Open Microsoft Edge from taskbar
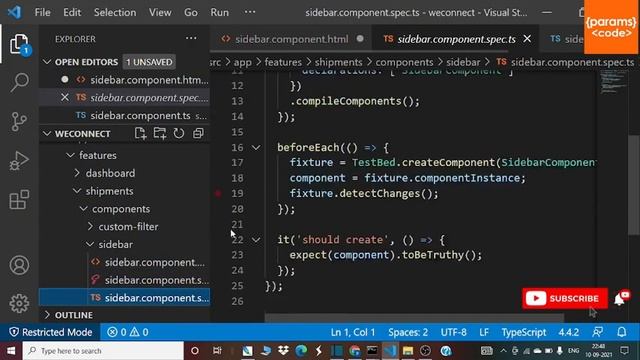Viewport: 640px width, 360px height. pos(301,351)
